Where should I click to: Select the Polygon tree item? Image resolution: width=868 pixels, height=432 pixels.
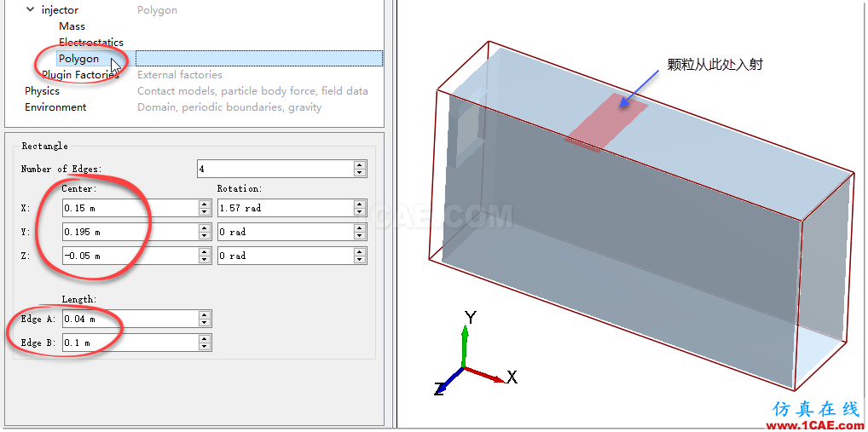(78, 59)
